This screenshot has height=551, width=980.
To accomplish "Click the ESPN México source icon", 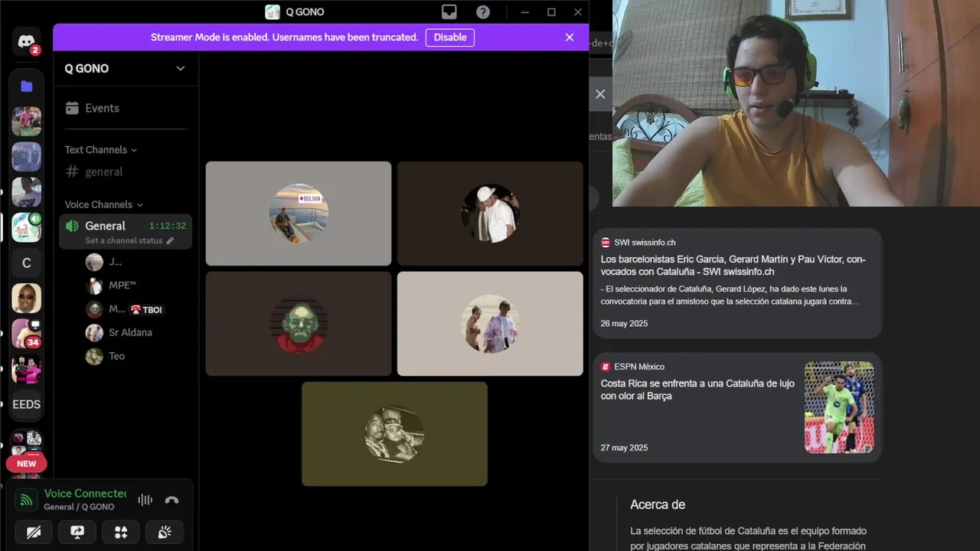I will [606, 367].
